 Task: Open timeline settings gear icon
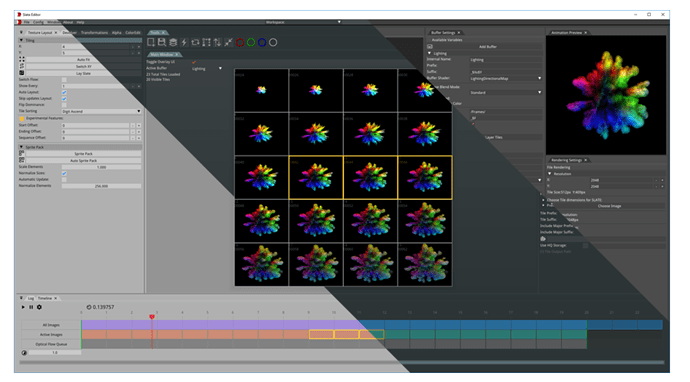tap(39, 307)
